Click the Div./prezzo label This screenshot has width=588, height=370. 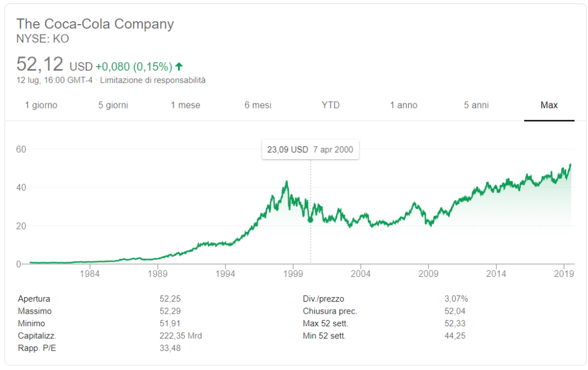pos(323,299)
